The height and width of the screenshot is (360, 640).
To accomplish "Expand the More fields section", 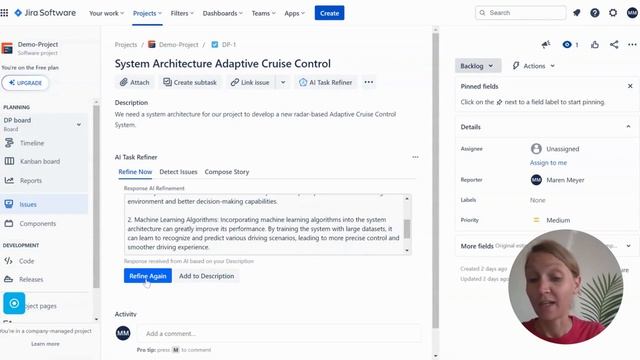I will coord(628,246).
